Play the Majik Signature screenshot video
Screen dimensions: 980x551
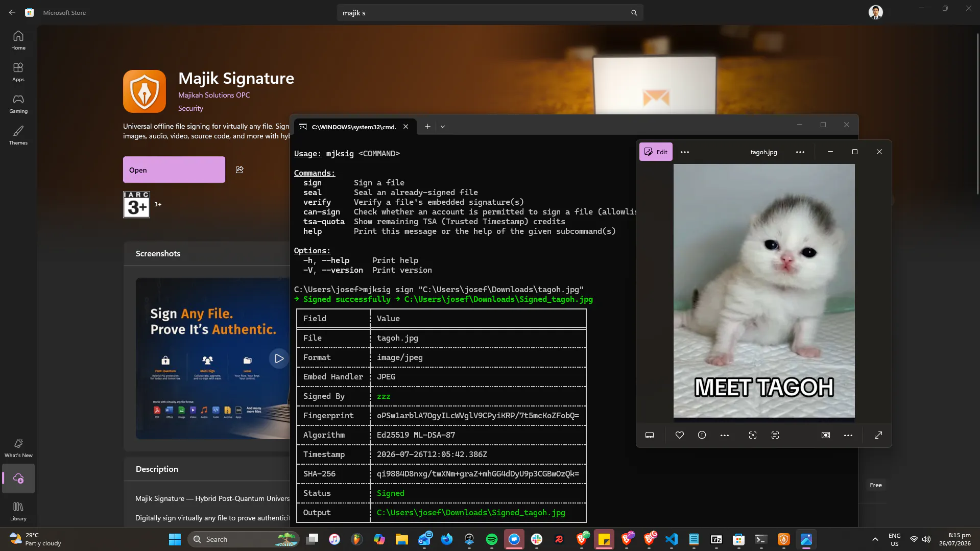click(279, 358)
